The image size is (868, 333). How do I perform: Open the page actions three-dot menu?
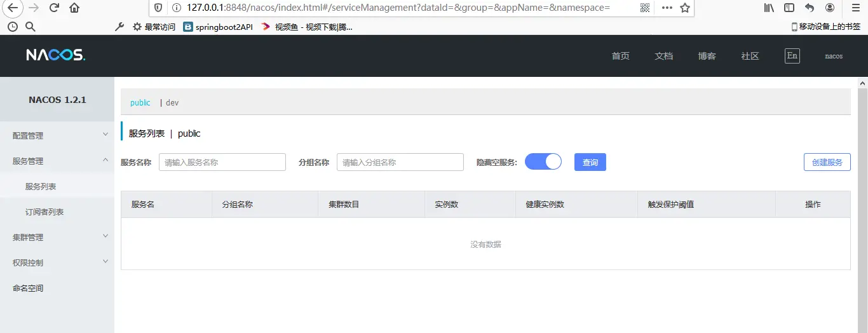[667, 8]
